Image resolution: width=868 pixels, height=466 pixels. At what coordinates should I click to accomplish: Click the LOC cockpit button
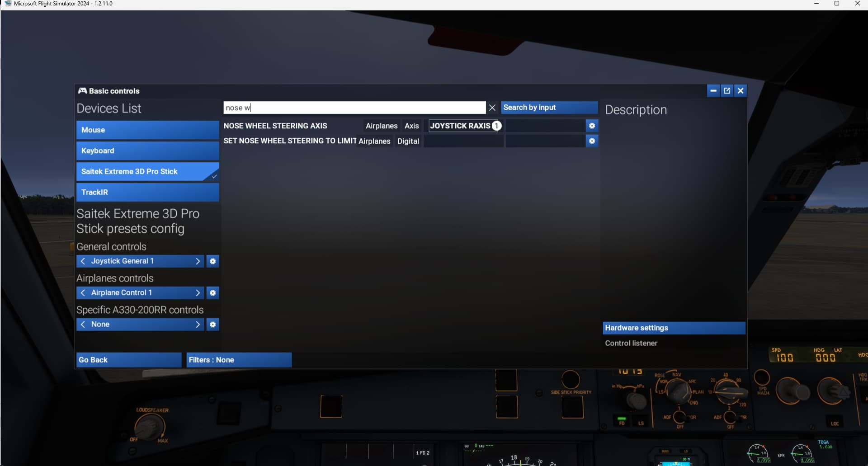click(835, 422)
